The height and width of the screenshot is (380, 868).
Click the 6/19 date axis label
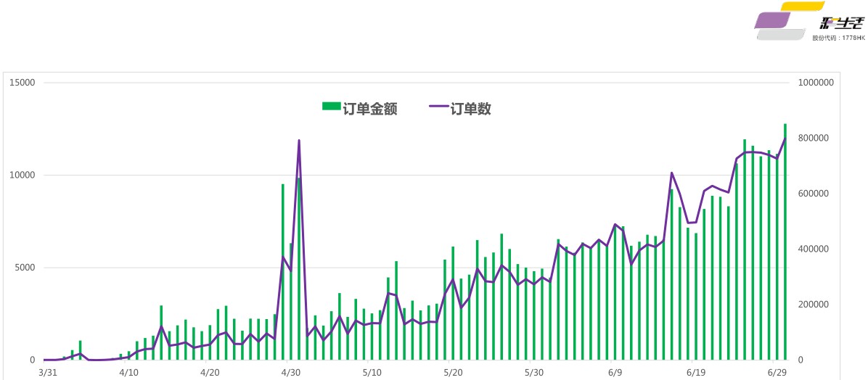pyautogui.click(x=696, y=372)
